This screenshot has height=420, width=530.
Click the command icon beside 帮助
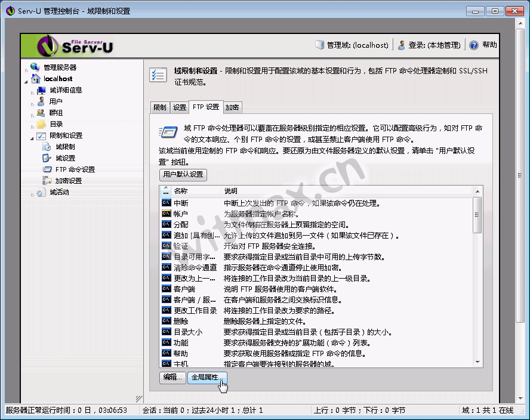coord(167,353)
